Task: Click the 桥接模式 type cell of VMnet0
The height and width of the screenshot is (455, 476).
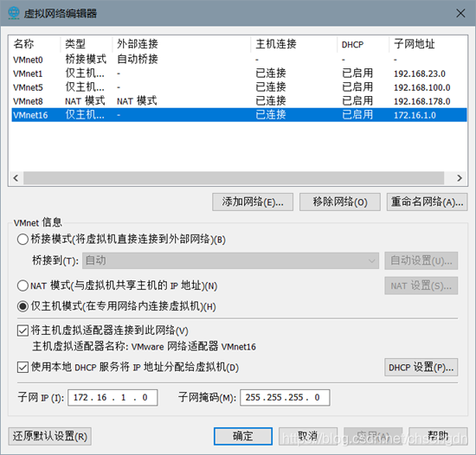Action: pos(86,59)
